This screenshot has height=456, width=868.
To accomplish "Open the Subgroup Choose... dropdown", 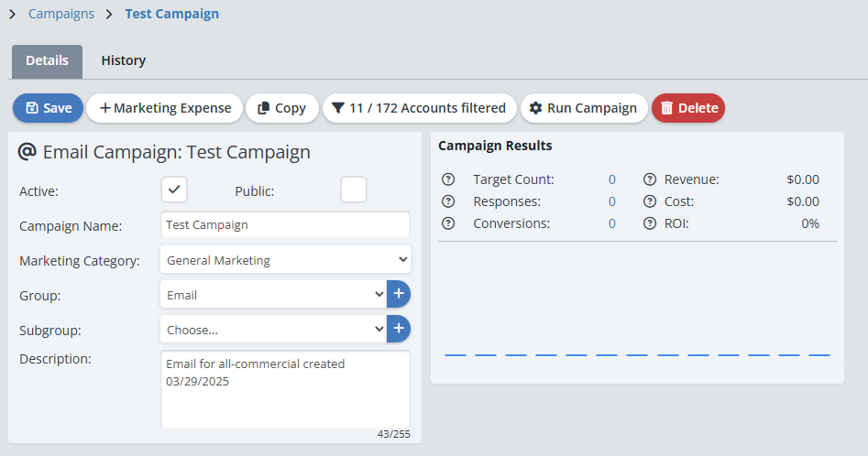I will [273, 330].
